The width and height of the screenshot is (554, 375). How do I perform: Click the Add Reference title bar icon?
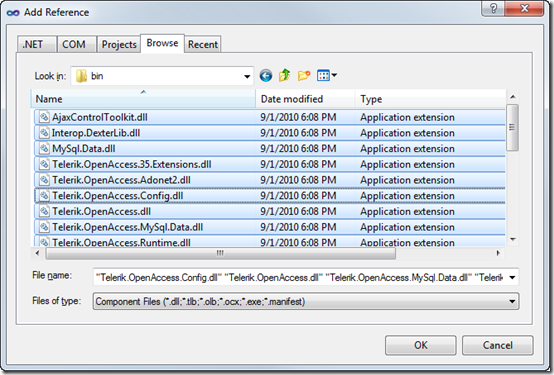point(13,13)
